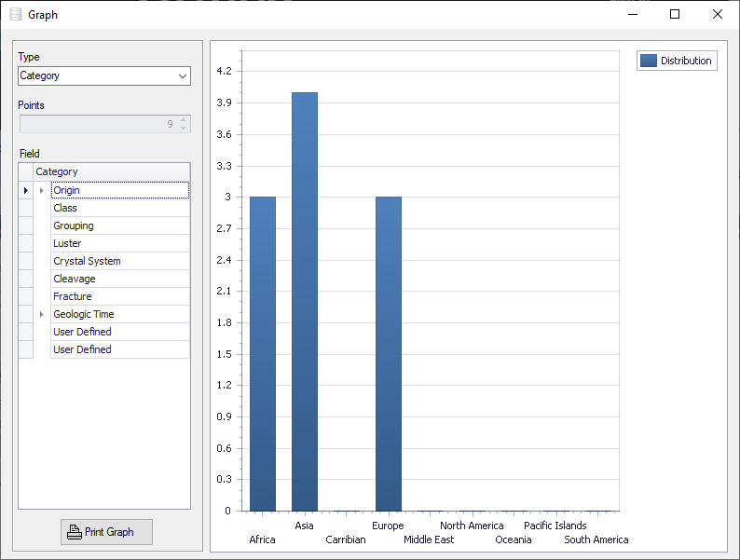740x560 pixels.
Task: Select the Grouping field row
Action: coord(120,226)
